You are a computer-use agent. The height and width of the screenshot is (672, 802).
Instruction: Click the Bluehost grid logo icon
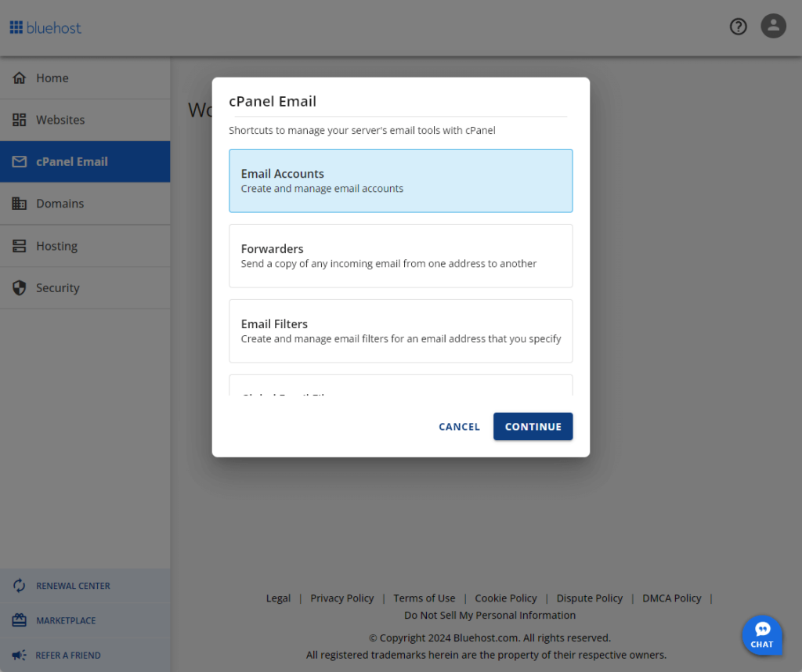(x=16, y=27)
